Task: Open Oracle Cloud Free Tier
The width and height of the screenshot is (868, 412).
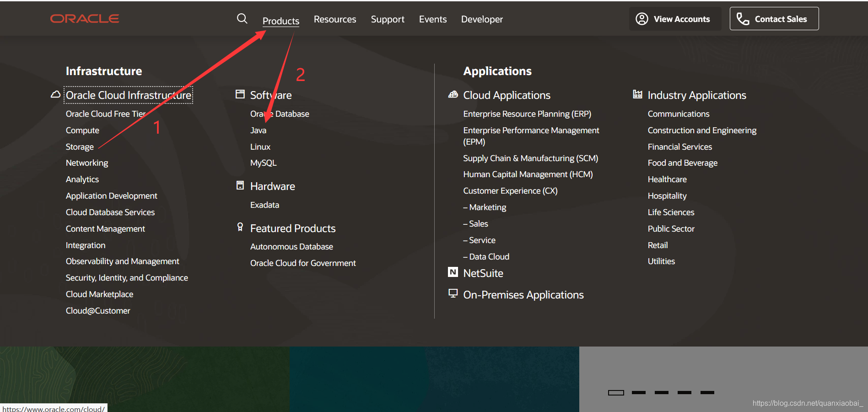Action: (106, 114)
